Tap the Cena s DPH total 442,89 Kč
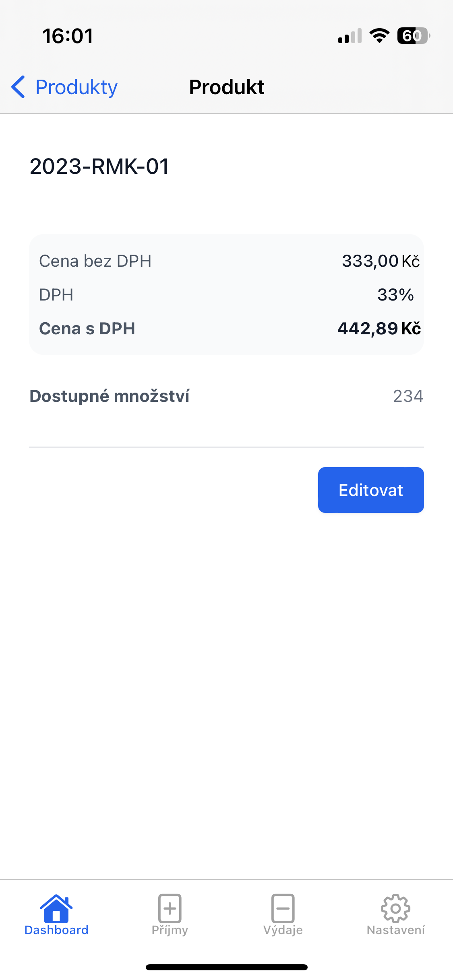453x980 pixels. click(379, 329)
